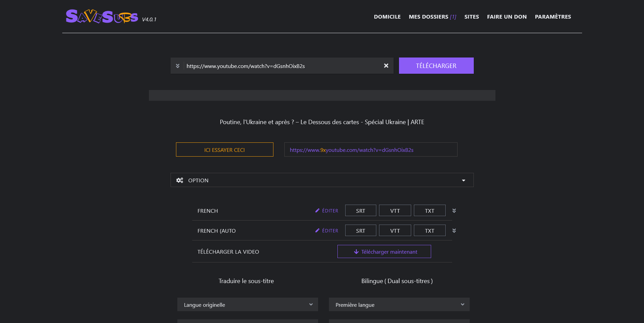Click the Télécharger maintenant video button
This screenshot has width=644, height=323.
[384, 252]
